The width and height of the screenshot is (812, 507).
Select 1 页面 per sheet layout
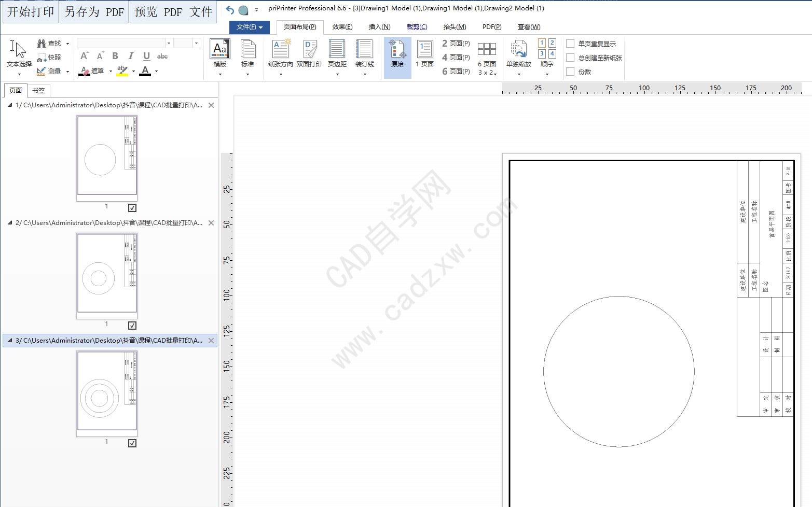pos(425,54)
